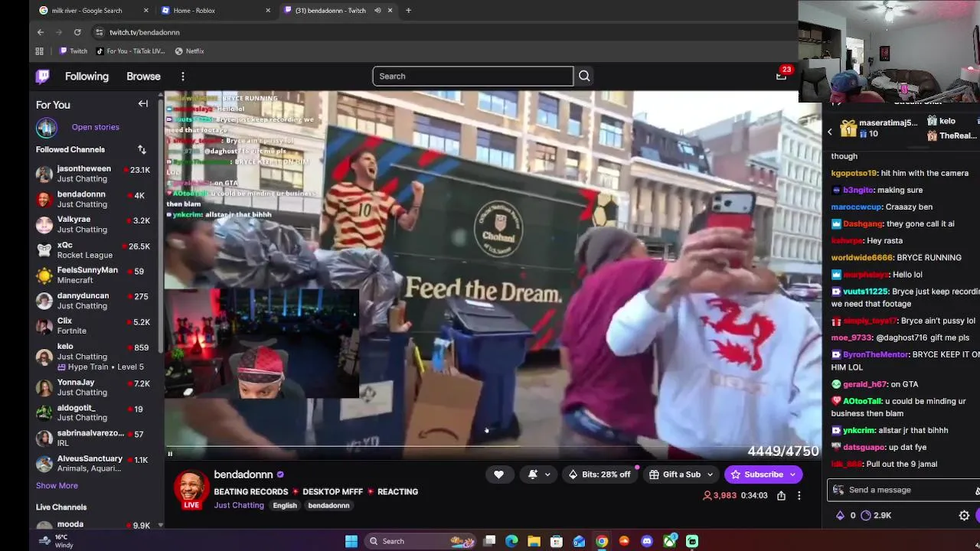
Task: Click the bendadonnn tag
Action: coord(328,505)
